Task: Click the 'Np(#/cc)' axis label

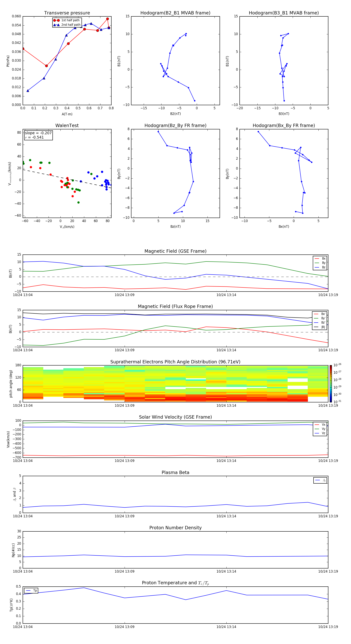Action: click(13, 550)
